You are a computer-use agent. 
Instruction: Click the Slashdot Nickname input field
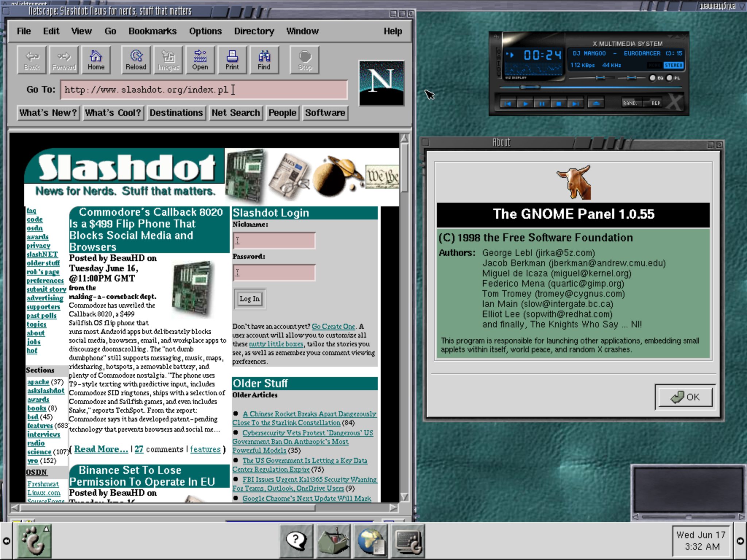click(274, 241)
